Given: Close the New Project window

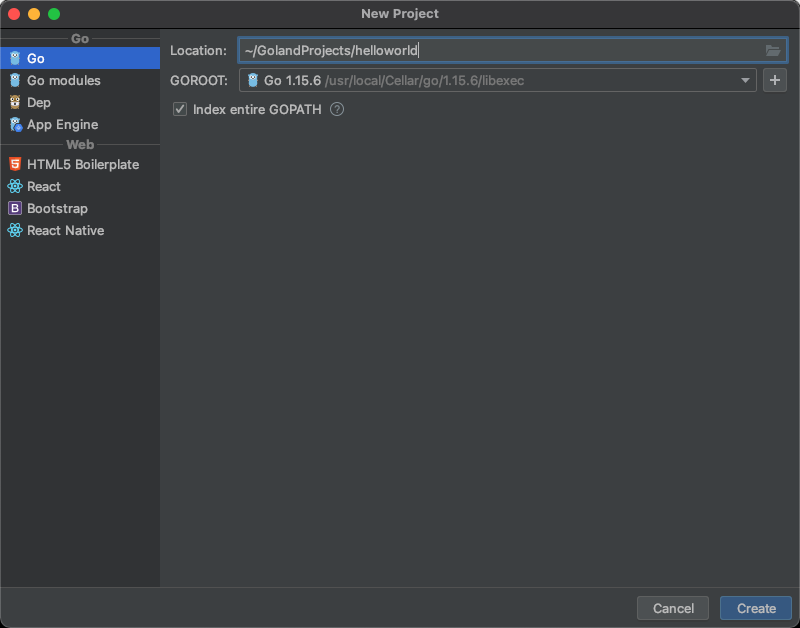Looking at the screenshot, I should coord(14,14).
